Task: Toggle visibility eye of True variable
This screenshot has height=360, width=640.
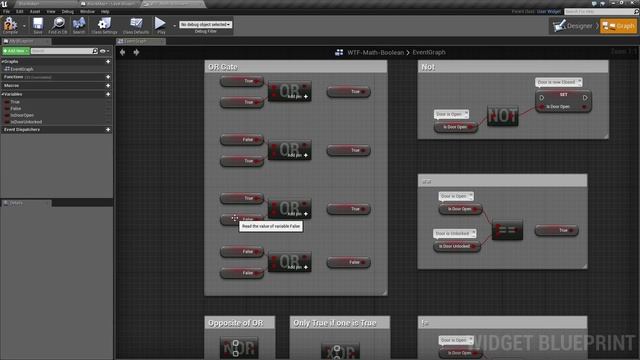Action: [108, 102]
